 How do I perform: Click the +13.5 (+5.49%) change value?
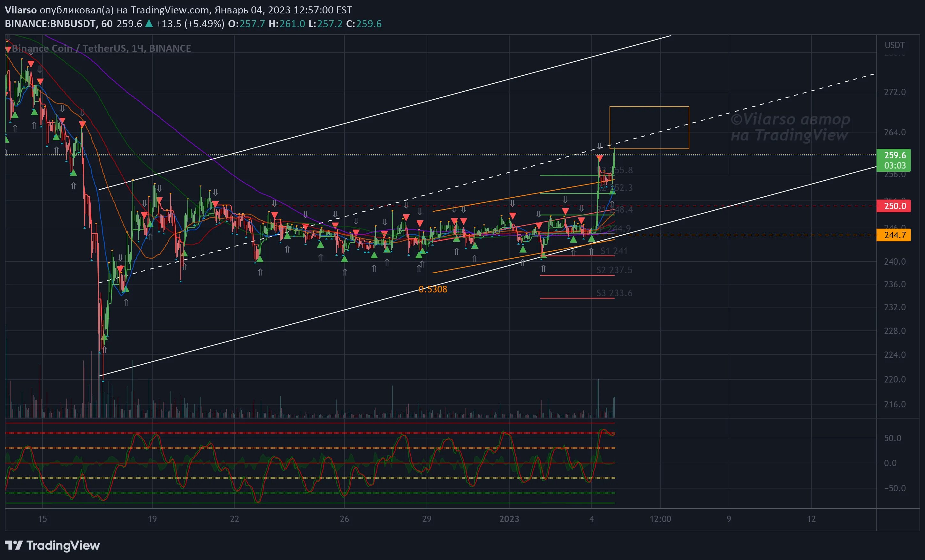[x=190, y=24]
